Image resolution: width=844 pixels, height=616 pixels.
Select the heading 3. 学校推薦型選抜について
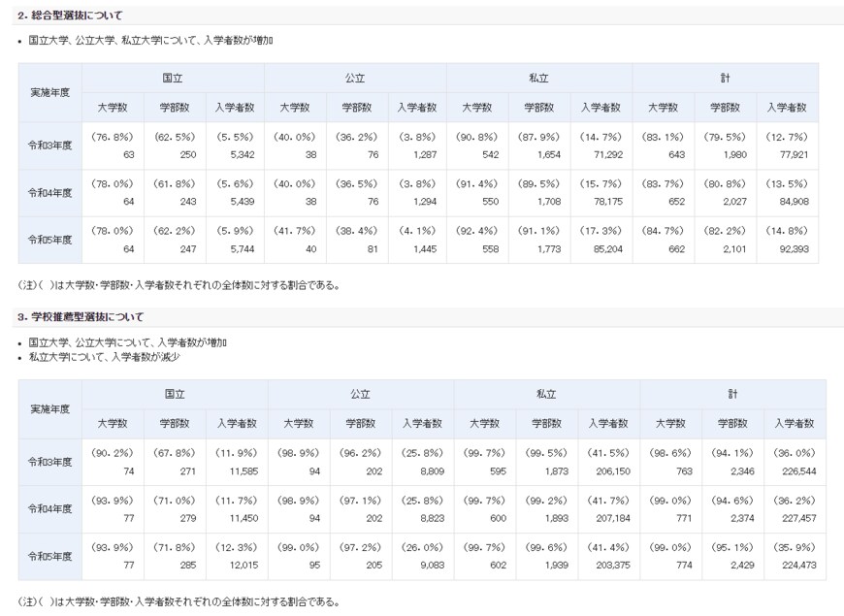pos(81,317)
